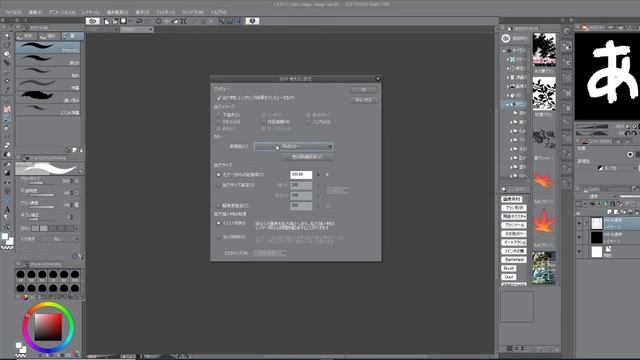
Task: Click the scale/transform icon in command bar
Action: coord(183,21)
